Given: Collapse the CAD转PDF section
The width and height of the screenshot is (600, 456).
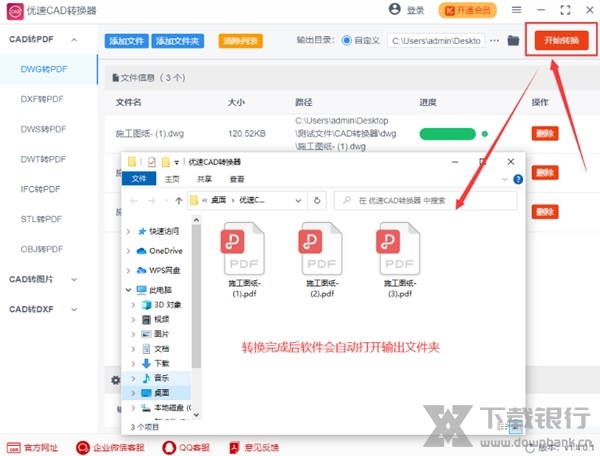Looking at the screenshot, I should pos(74,39).
